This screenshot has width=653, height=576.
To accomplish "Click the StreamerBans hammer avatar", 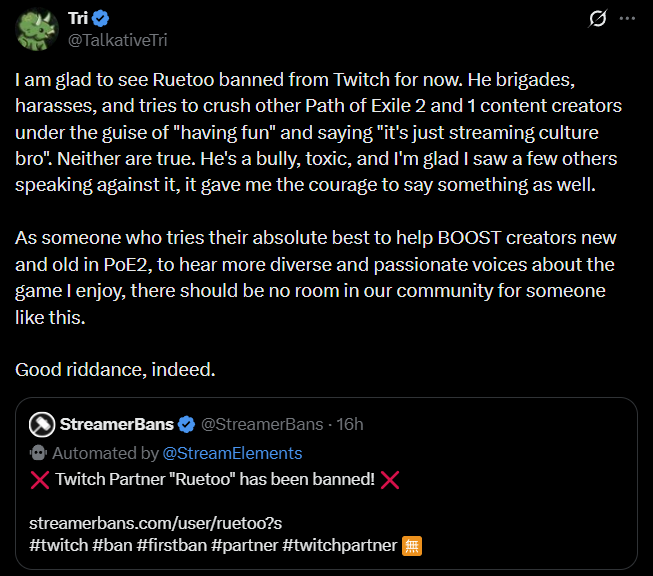I will 42,424.
